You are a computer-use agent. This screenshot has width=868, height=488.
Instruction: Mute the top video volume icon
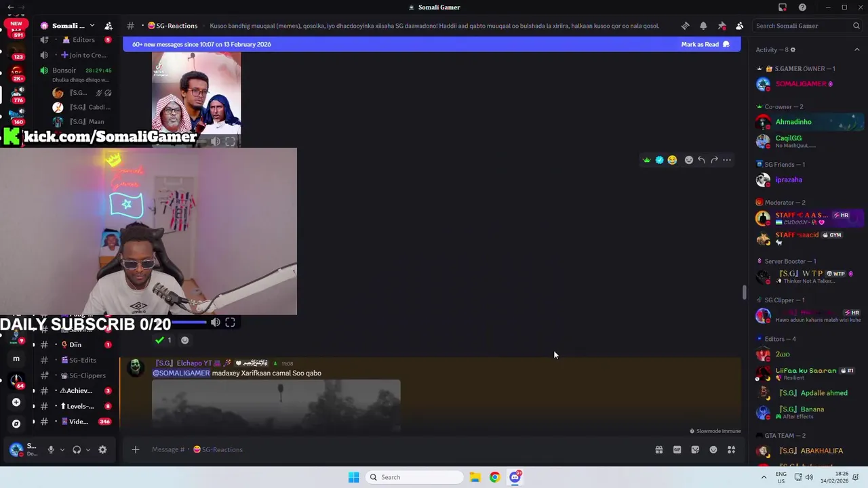pyautogui.click(x=215, y=142)
